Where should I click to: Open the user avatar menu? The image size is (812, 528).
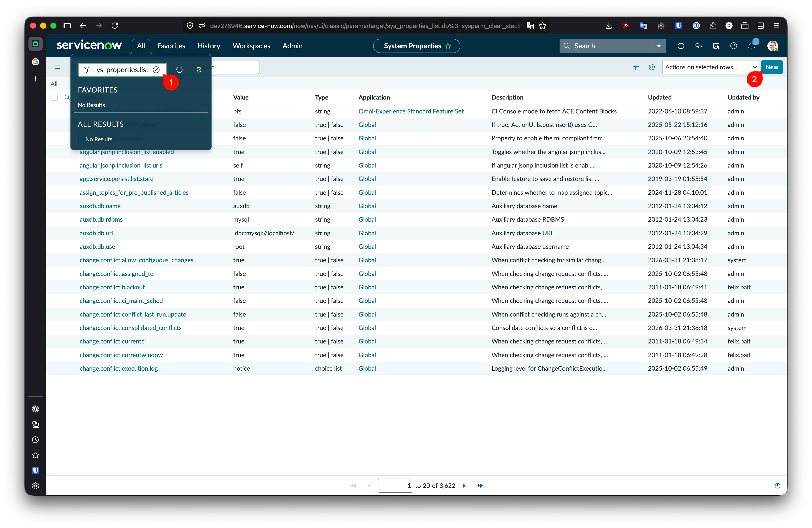773,46
